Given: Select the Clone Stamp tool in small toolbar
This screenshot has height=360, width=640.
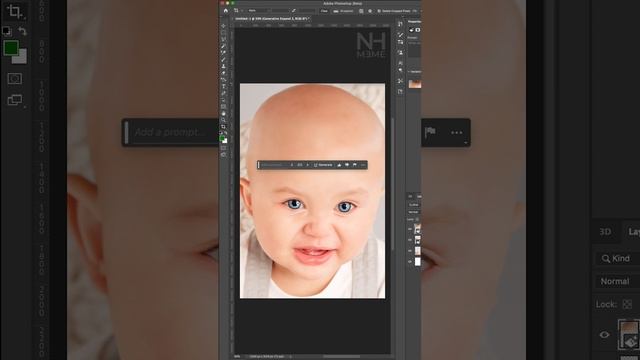Looking at the screenshot, I should coord(223,66).
